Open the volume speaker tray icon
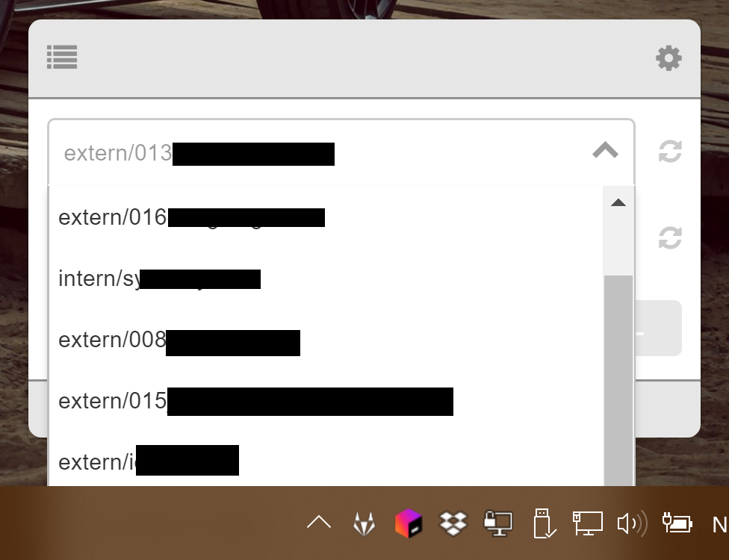Image resolution: width=729 pixels, height=560 pixels. 632,523
